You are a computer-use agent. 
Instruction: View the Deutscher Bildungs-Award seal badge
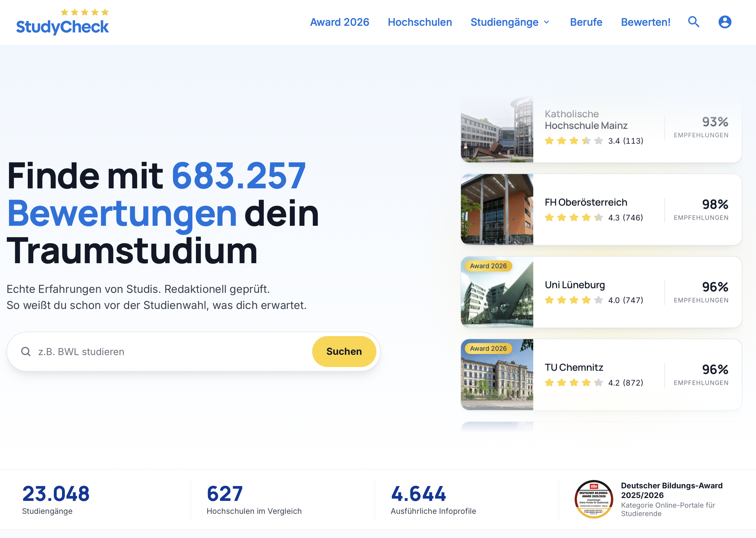(594, 499)
